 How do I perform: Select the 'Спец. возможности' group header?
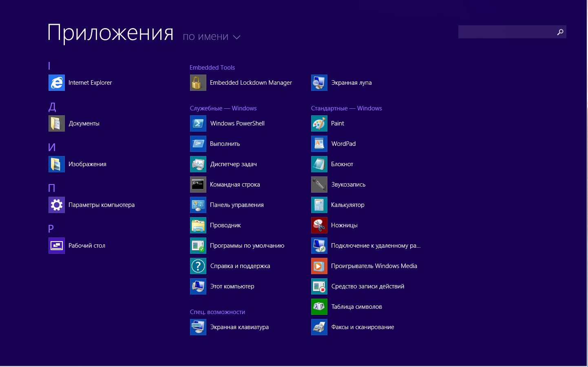(x=217, y=312)
